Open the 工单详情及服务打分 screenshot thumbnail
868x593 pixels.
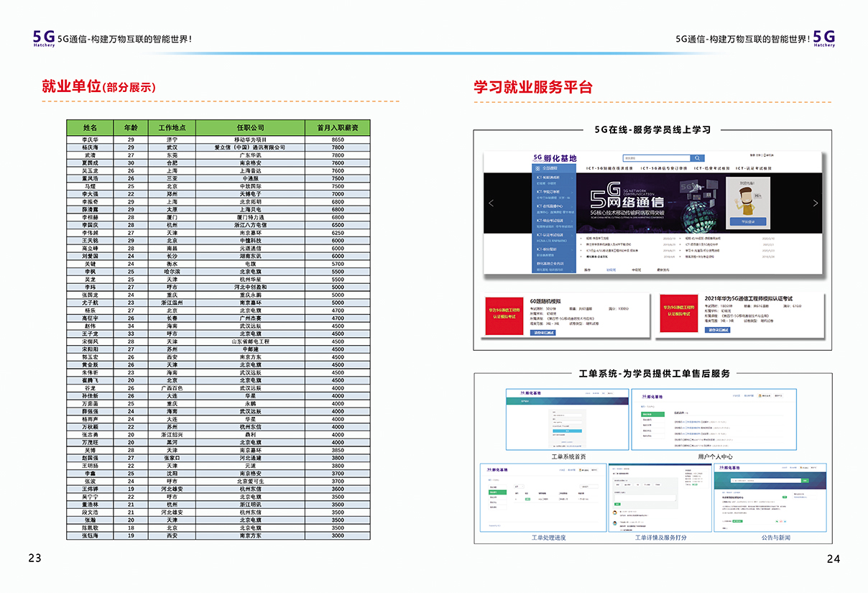pos(660,497)
